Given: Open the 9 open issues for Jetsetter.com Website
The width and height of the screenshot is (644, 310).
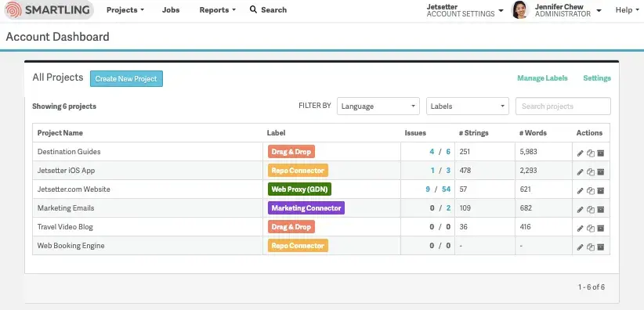Looking at the screenshot, I should [428, 189].
